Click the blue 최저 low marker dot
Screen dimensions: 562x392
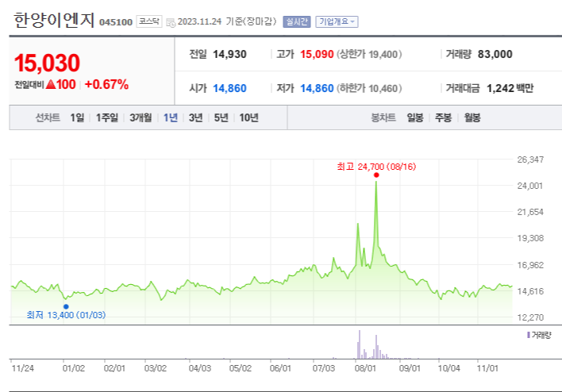pyautogui.click(x=66, y=306)
